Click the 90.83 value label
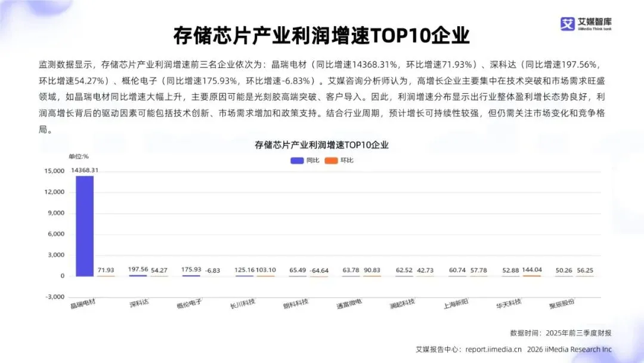Image resolution: width=644 pixels, height=363 pixels. point(372,270)
